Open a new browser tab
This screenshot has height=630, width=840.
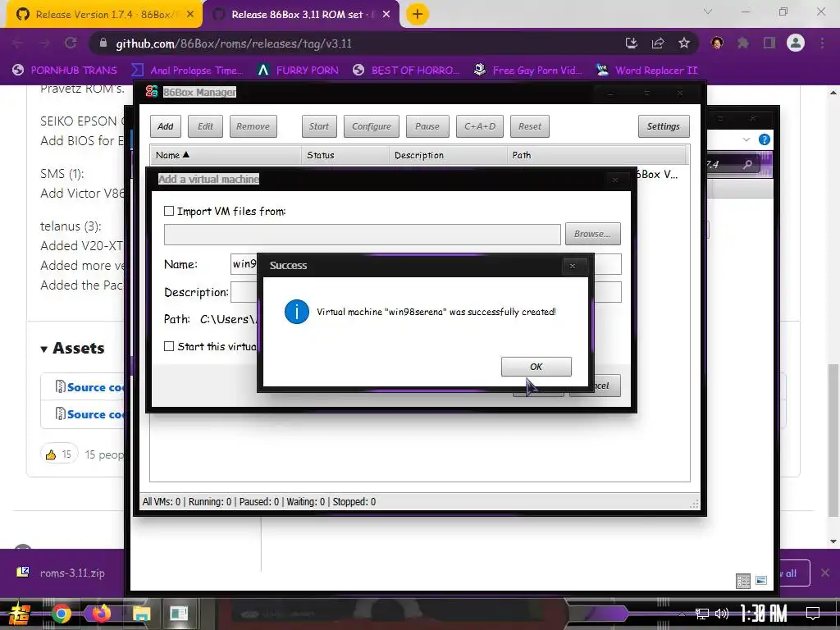click(x=418, y=15)
